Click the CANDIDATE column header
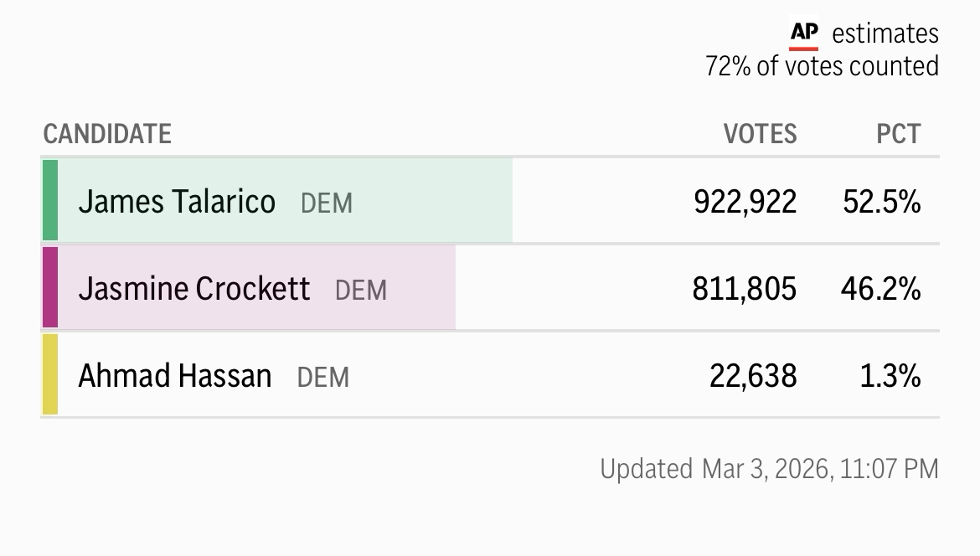 pyautogui.click(x=107, y=134)
